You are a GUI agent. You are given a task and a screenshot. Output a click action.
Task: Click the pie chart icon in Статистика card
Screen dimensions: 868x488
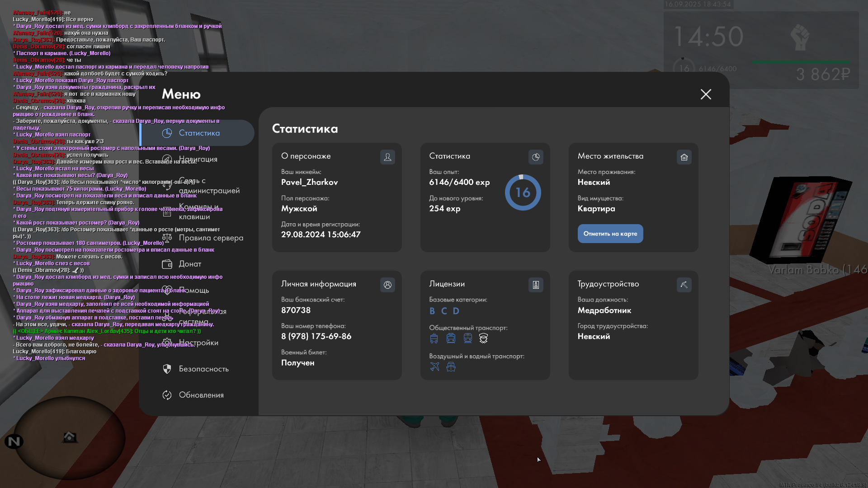[536, 157]
